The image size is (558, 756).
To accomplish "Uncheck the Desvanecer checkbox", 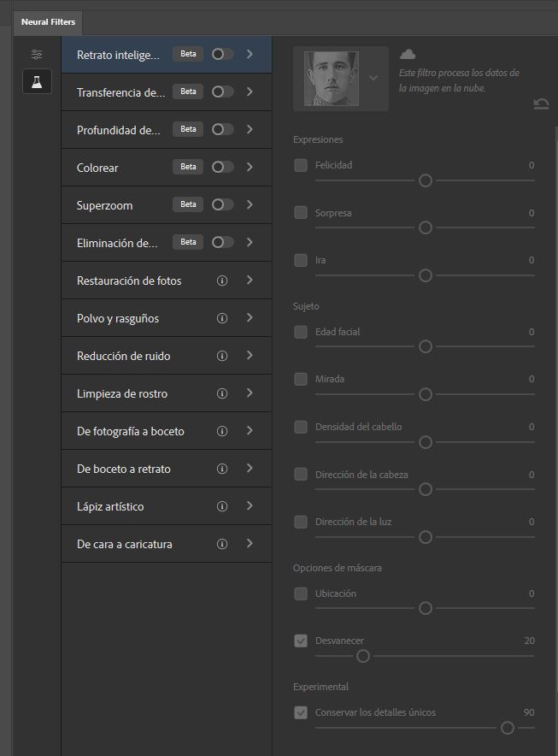I will (301, 641).
